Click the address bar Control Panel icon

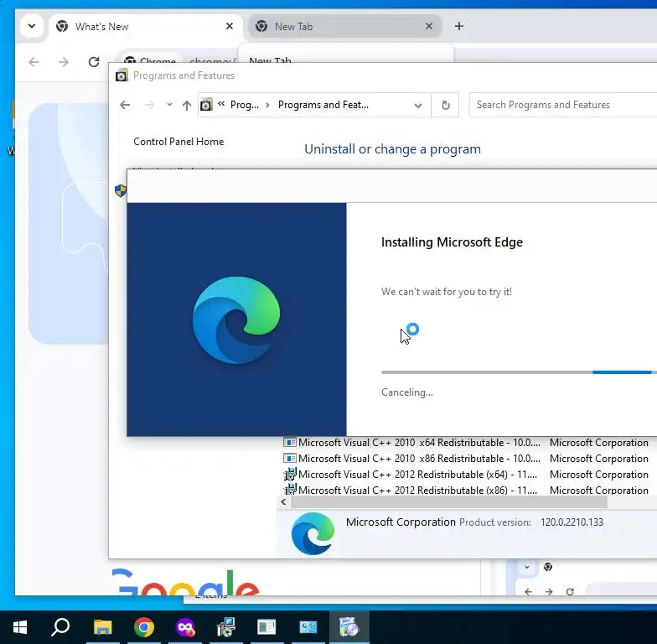(206, 105)
